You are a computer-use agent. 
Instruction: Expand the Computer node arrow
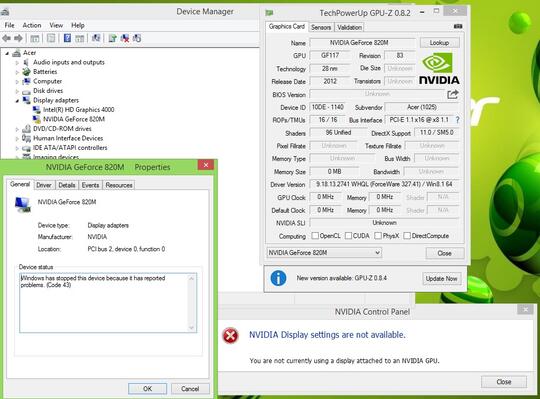17,82
